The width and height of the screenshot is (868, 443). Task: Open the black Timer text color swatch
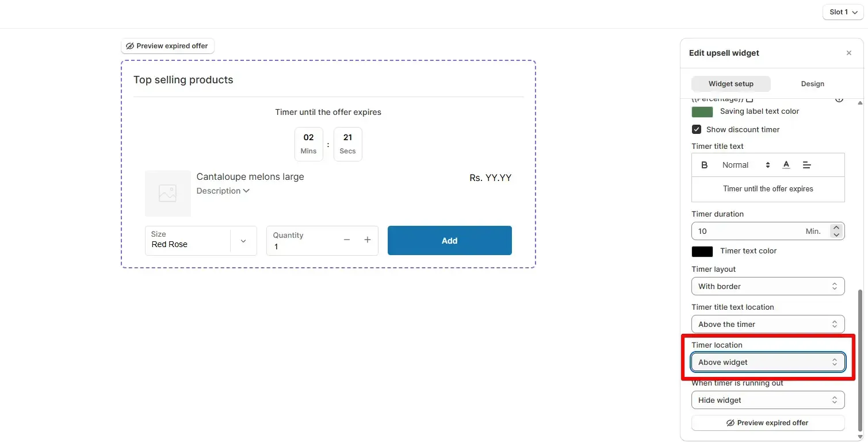702,251
